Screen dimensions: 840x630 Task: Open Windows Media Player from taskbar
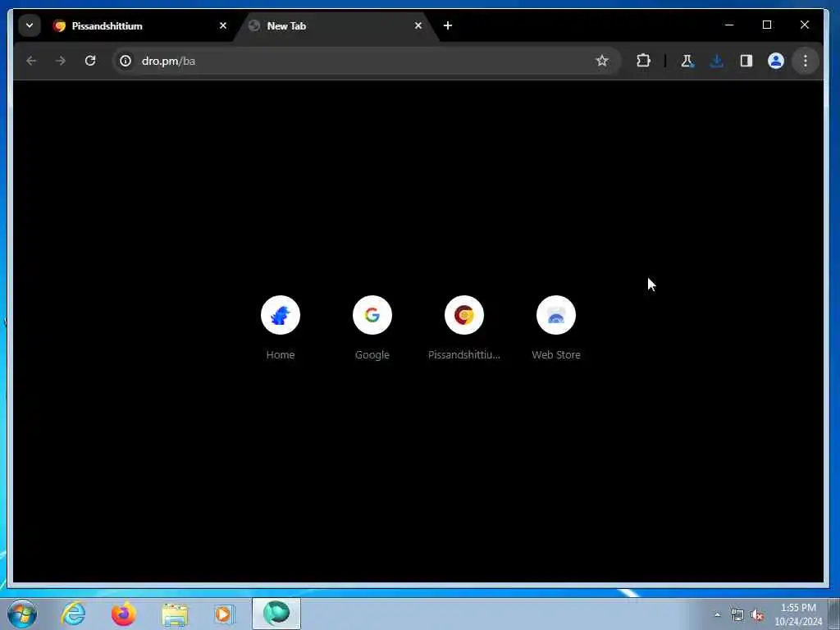[x=225, y=614]
